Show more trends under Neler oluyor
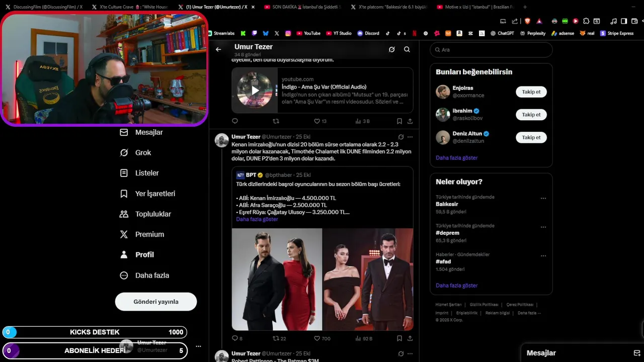The height and width of the screenshot is (362, 644). click(x=456, y=286)
